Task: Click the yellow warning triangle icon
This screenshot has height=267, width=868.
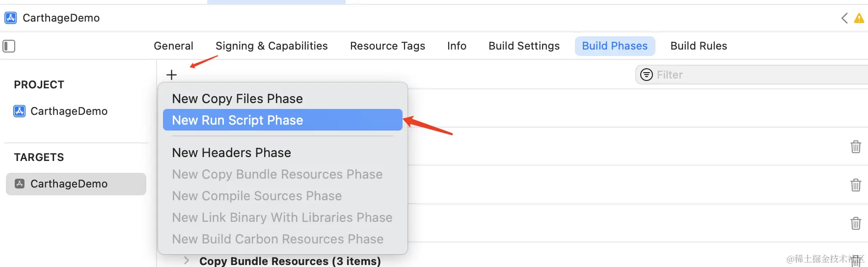Action: pyautogui.click(x=859, y=19)
